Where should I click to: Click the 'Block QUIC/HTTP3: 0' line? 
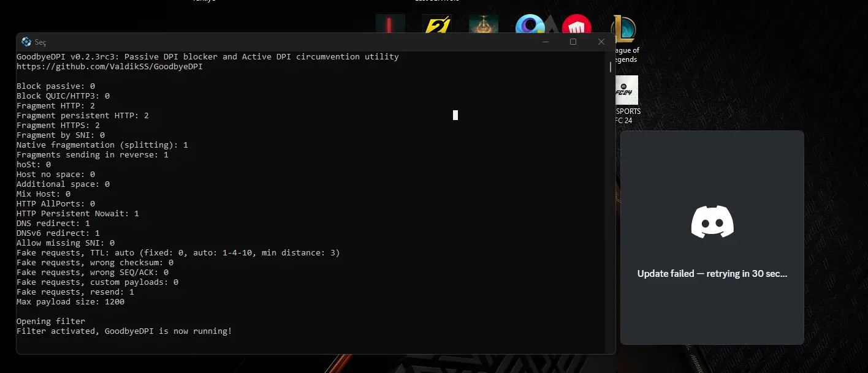[63, 96]
